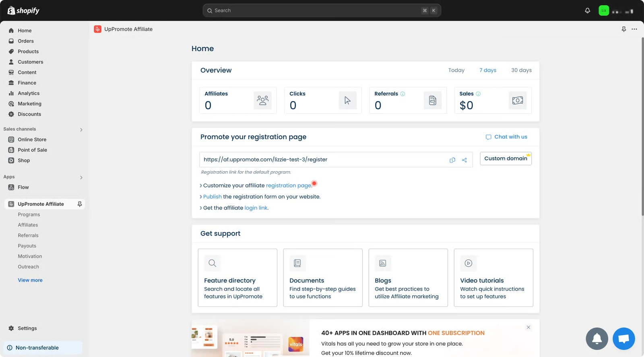Click the Custom domain button
Image resolution: width=644 pixels, height=357 pixels.
(506, 158)
